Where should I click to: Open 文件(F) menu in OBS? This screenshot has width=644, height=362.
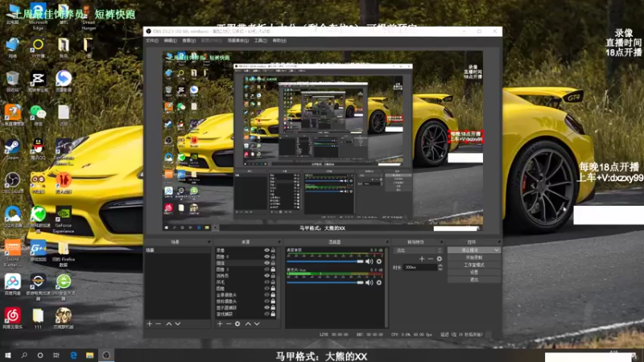click(x=152, y=41)
